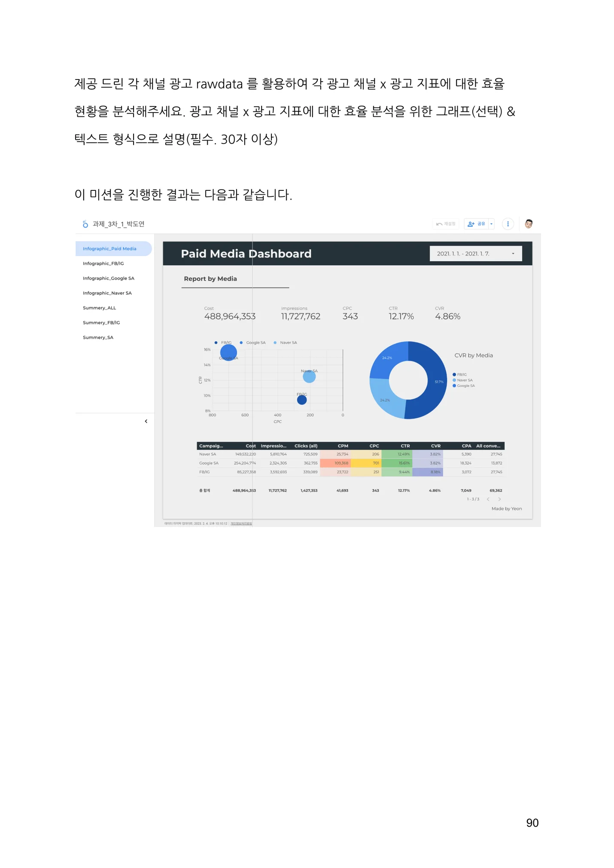The image size is (614, 868).
Task: Sort table by the Campaign column header
Action: [211, 446]
